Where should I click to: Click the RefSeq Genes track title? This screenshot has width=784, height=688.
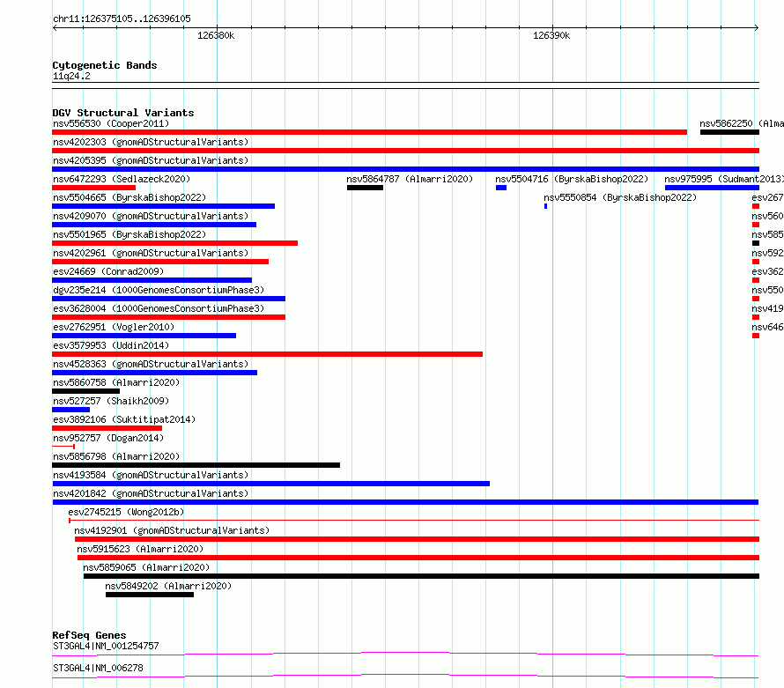click(89, 635)
